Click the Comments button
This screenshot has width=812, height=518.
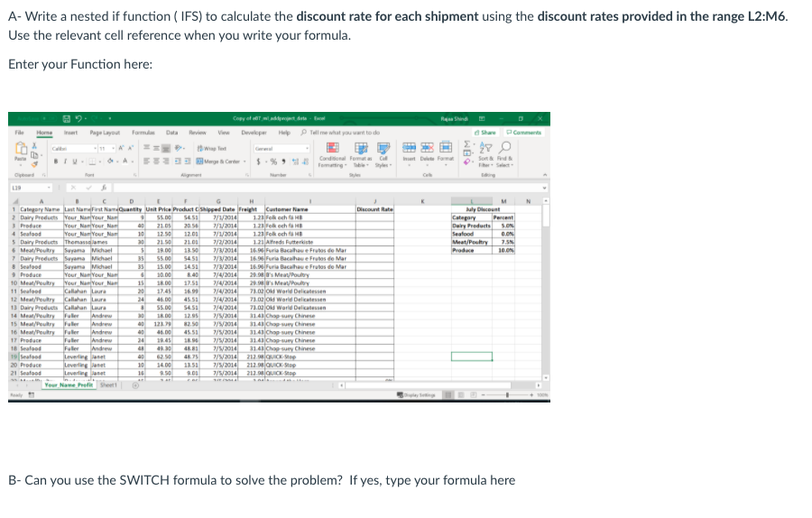(x=523, y=133)
